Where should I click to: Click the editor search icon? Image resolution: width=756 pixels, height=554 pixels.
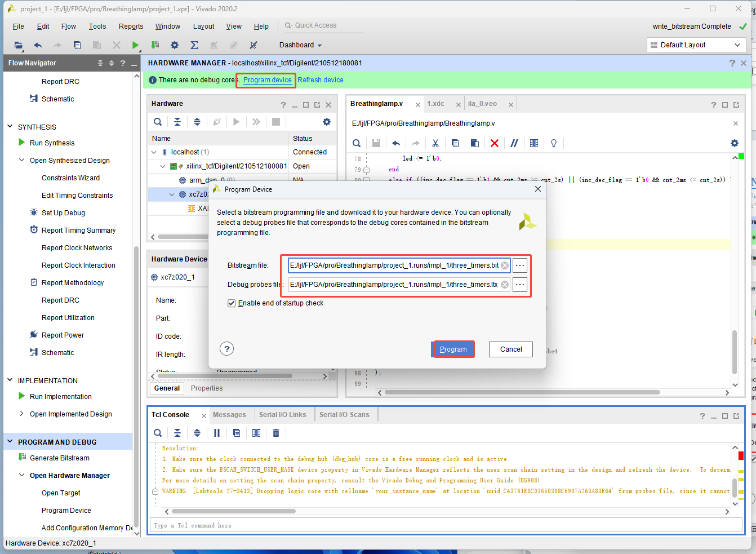[x=357, y=143]
